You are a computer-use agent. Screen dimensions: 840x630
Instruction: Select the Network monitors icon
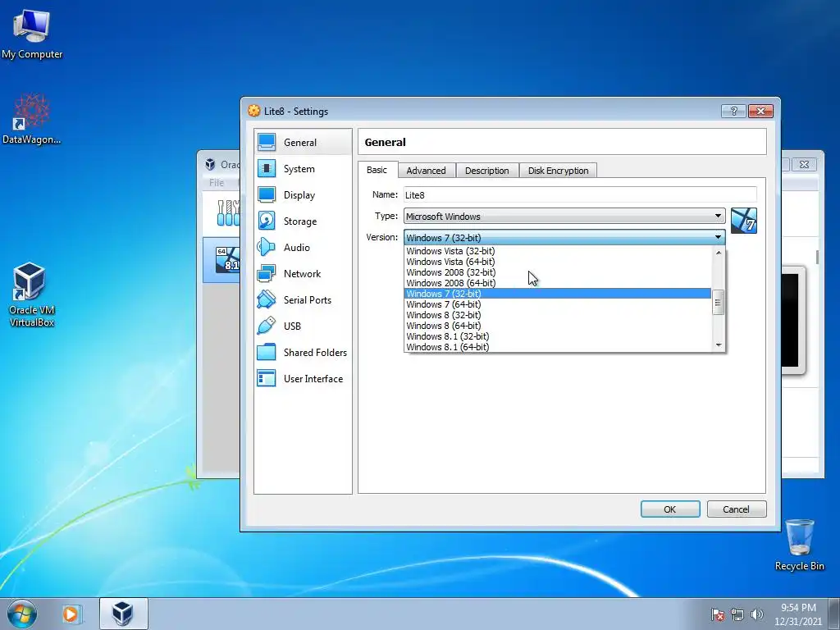(x=267, y=273)
